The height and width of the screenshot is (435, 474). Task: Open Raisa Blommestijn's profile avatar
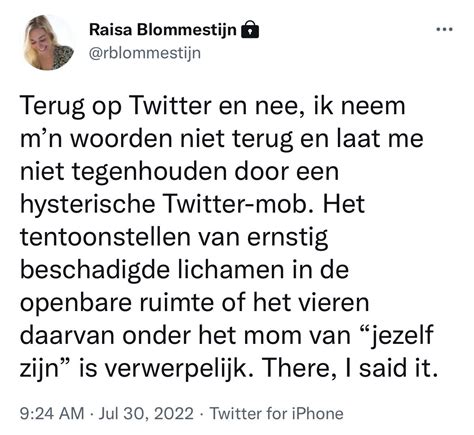pyautogui.click(x=48, y=42)
